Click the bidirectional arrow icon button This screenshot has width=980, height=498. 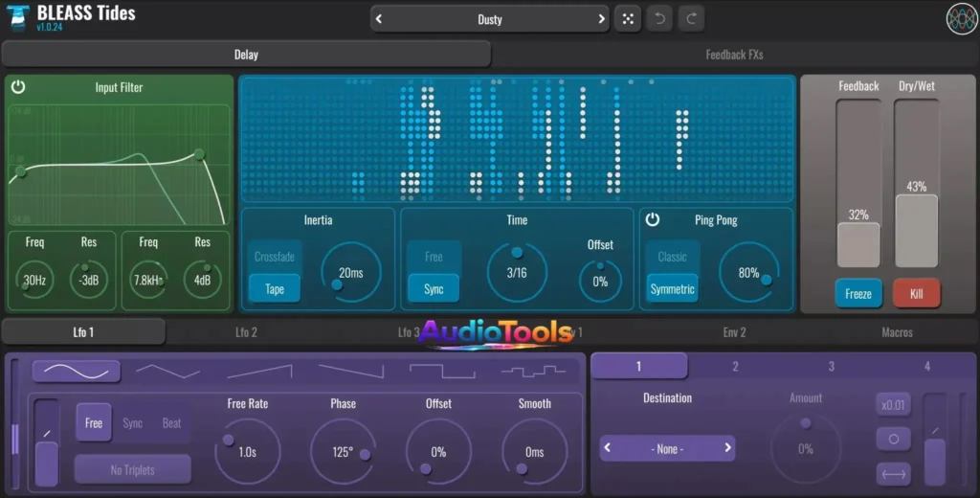tap(893, 474)
